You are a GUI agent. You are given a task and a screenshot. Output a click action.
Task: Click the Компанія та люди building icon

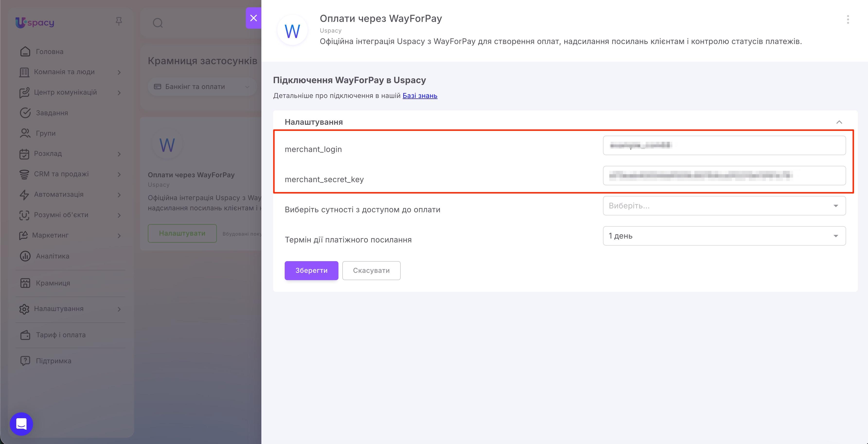click(24, 72)
